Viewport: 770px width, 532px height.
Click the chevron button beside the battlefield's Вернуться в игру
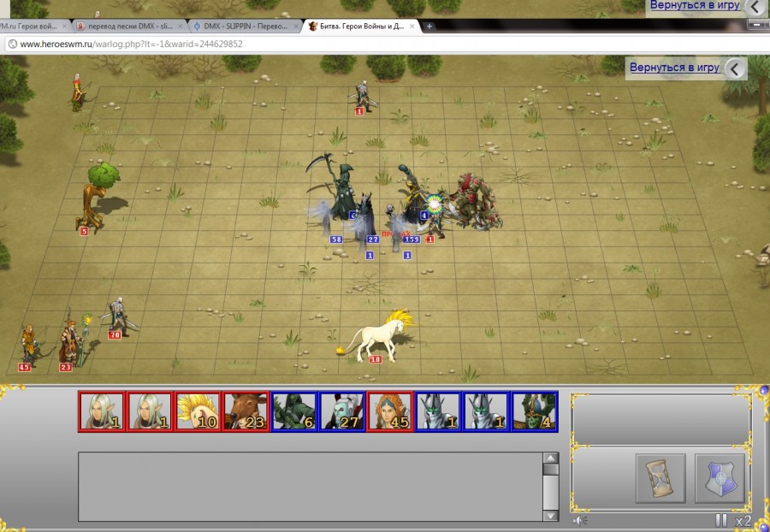pos(735,69)
